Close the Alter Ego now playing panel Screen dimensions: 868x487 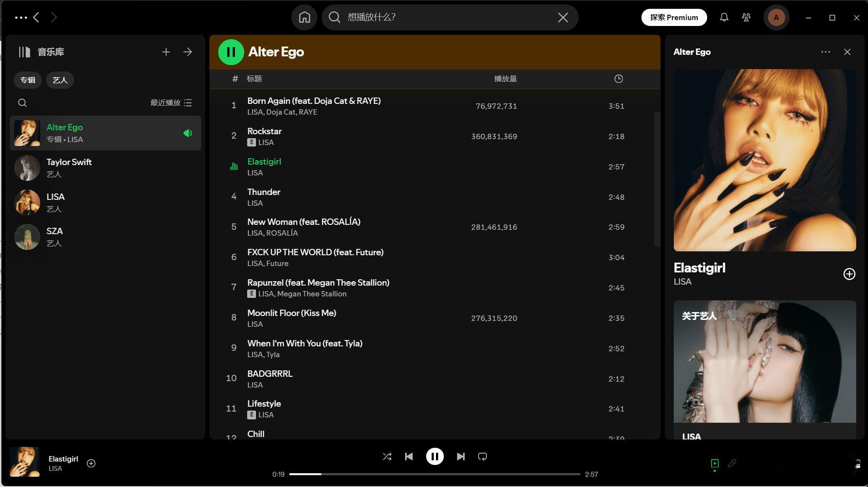tap(847, 52)
